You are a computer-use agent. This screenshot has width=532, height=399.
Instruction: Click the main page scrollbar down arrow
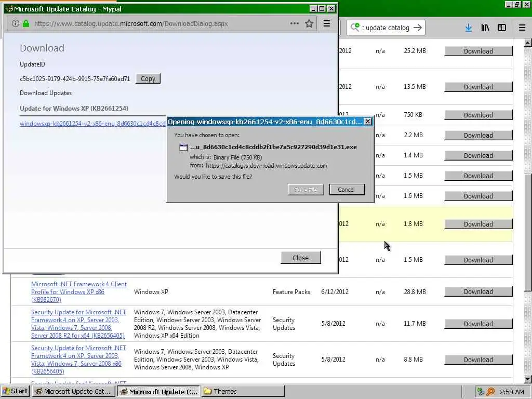pos(528,379)
